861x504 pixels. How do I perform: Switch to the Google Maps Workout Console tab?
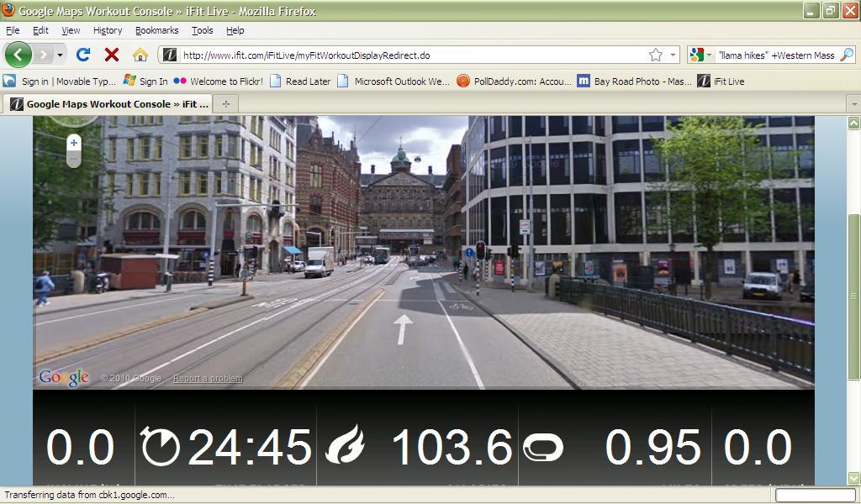(x=109, y=103)
